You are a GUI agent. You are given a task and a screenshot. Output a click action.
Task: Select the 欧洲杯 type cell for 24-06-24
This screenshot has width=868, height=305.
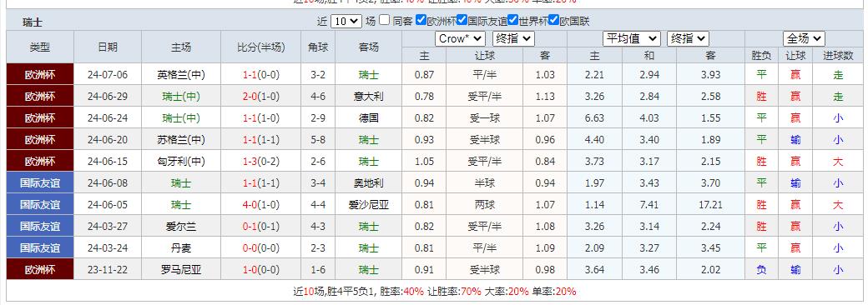click(40, 117)
